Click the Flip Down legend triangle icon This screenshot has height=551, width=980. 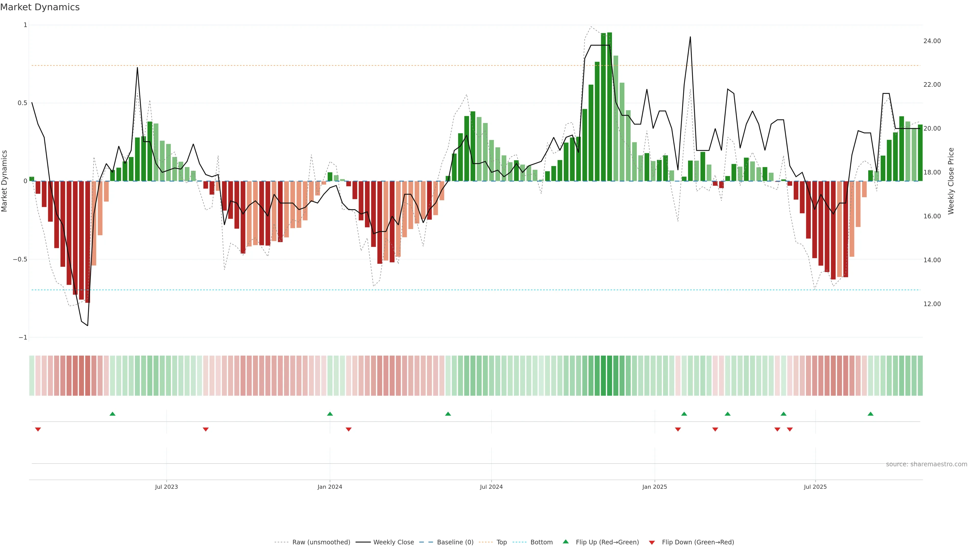pos(652,543)
